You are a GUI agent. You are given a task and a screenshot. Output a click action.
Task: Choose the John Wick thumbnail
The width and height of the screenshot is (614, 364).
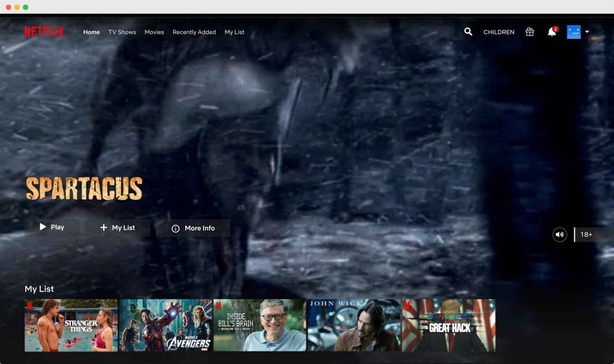pos(354,325)
